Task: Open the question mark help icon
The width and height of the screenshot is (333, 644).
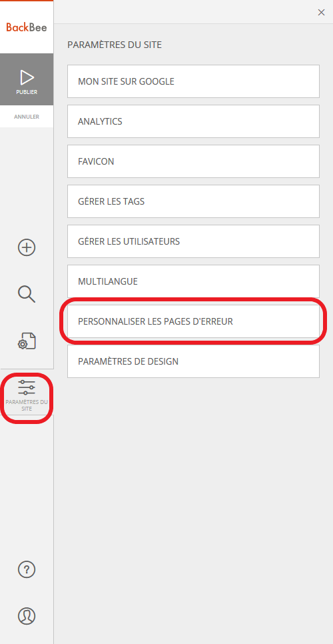Action: (x=27, y=569)
